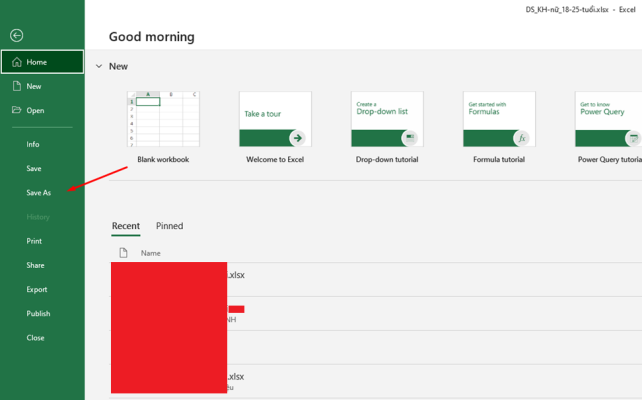Click the Blank workbook label
The height and width of the screenshot is (400, 642).
163,159
